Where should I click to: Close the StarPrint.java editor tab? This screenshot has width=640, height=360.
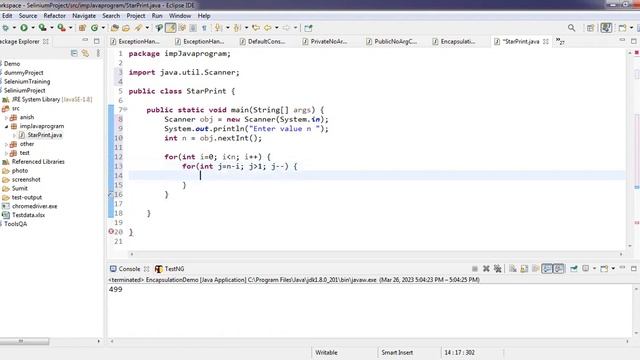546,41
